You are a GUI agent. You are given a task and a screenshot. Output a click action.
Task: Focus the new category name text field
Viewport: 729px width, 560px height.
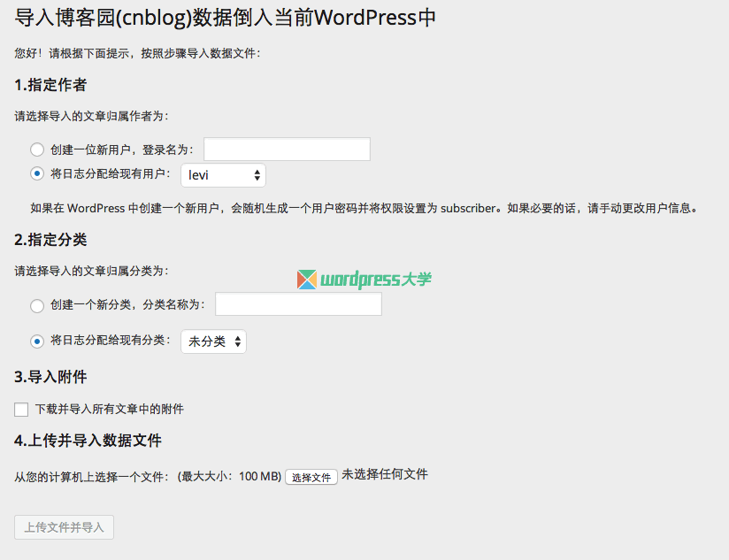298,304
